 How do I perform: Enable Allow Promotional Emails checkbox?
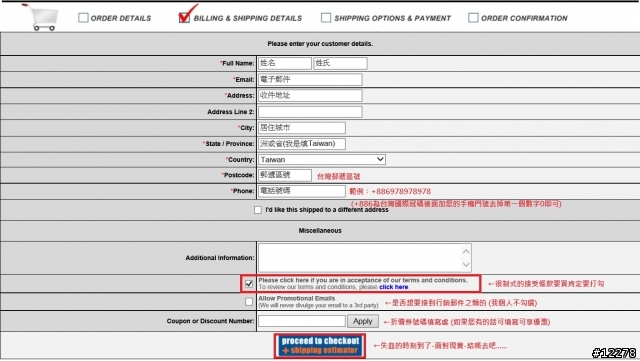249,302
